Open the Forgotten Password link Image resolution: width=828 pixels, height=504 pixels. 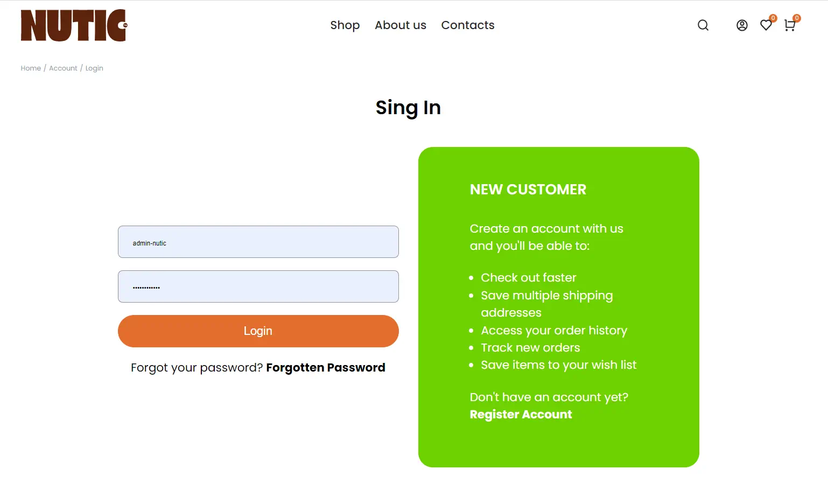325,368
